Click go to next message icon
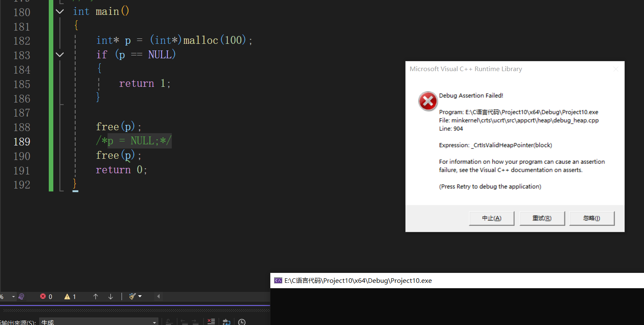Screen dimensions: 644x325 tap(196, 322)
